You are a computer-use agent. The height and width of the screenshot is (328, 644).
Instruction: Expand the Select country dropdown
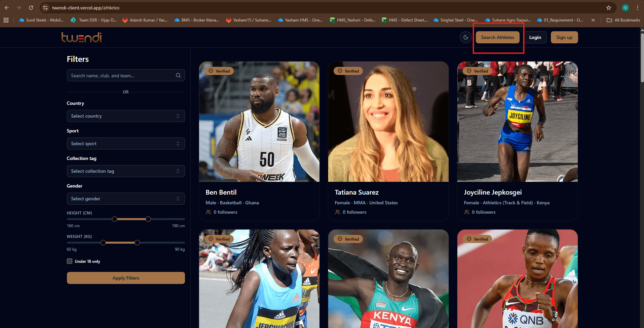coord(125,116)
